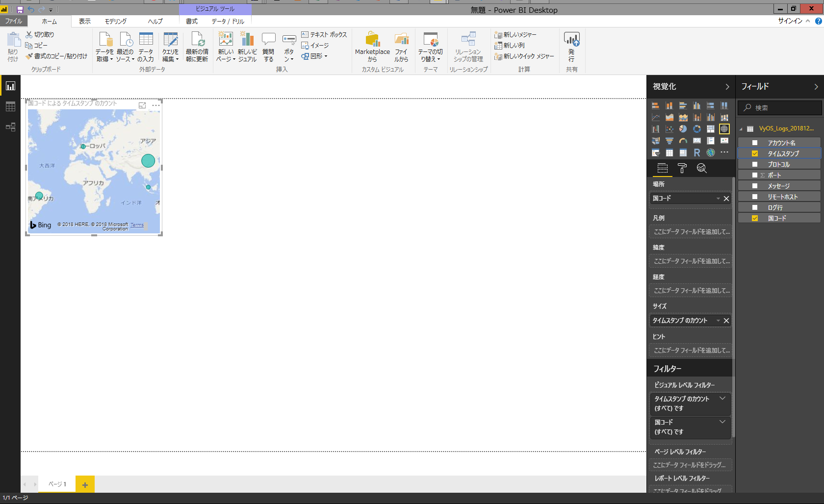Remove 国コード from the location well
This screenshot has width=824, height=504.
click(x=726, y=199)
